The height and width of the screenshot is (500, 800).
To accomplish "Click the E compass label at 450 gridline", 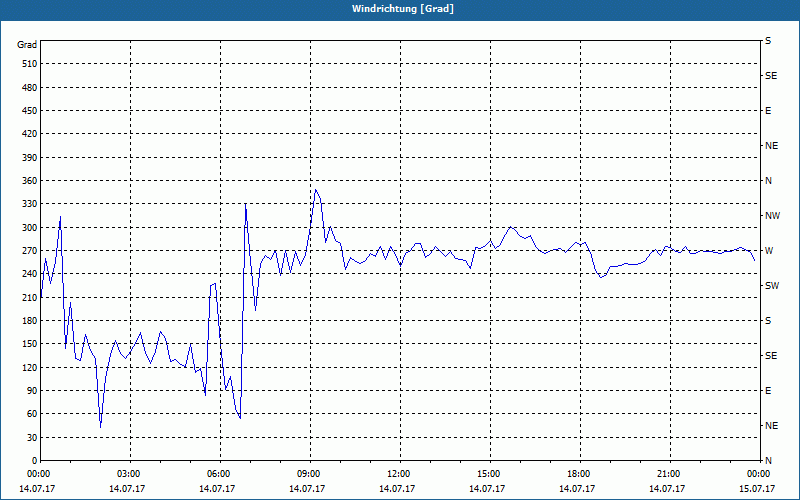I will pyautogui.click(x=768, y=111).
